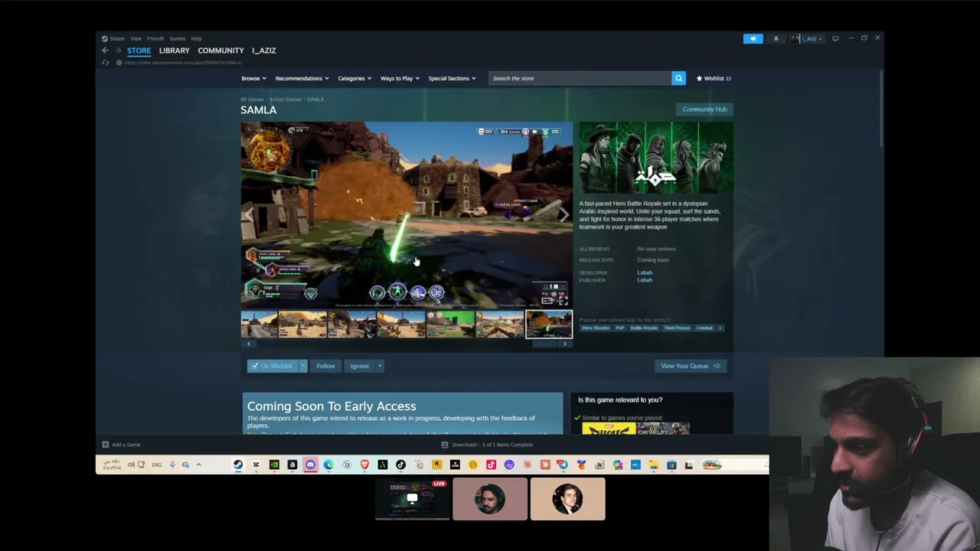Image resolution: width=980 pixels, height=551 pixels.
Task: Open File Explorer folder on taskbar
Action: [653, 465]
